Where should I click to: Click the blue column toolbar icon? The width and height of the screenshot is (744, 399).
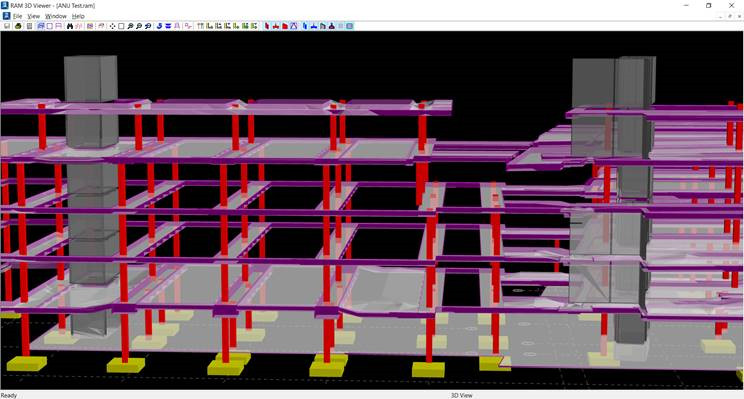click(x=305, y=26)
